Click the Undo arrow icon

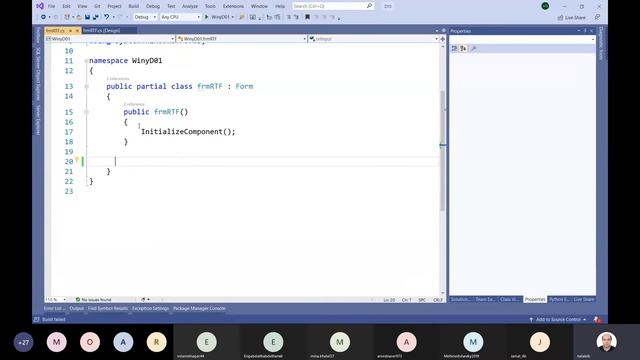107,17
